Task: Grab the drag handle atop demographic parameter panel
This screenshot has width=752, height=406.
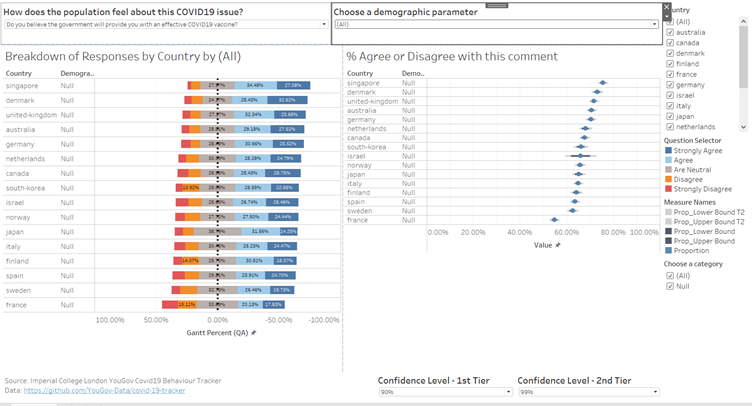Action: (496, 5)
